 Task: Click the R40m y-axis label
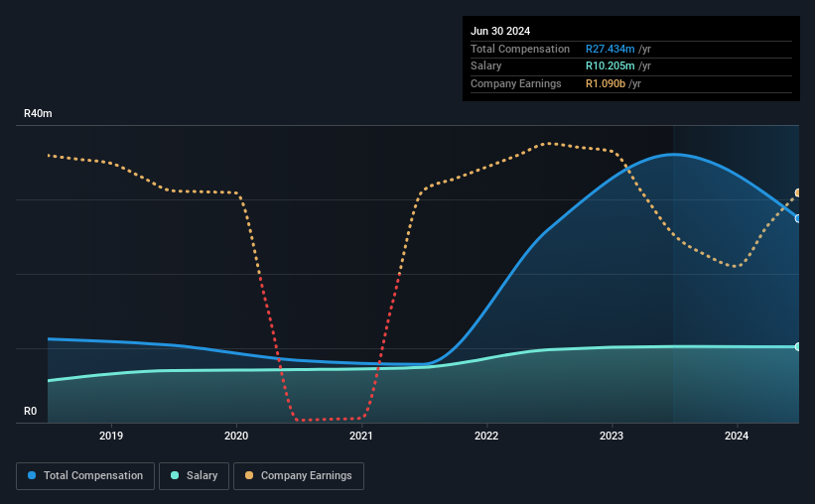(x=38, y=113)
